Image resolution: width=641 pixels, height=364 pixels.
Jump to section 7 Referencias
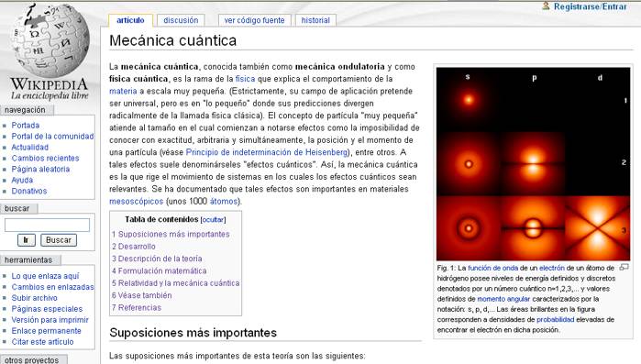tap(137, 308)
